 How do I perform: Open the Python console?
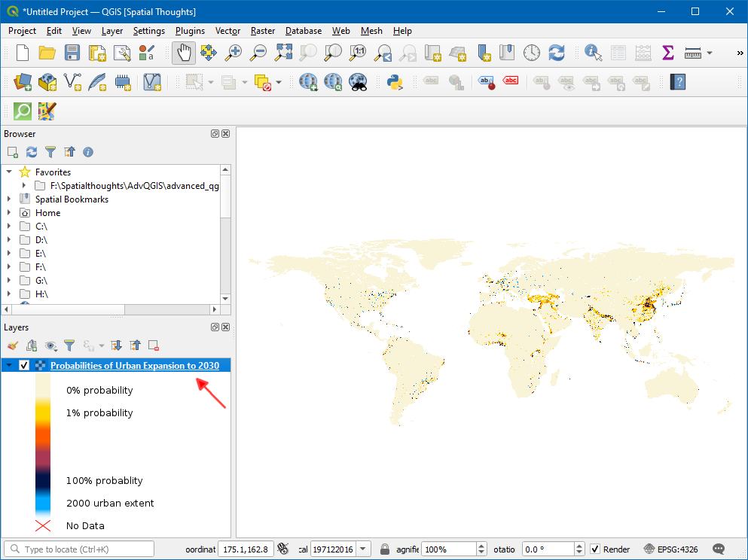(395, 82)
